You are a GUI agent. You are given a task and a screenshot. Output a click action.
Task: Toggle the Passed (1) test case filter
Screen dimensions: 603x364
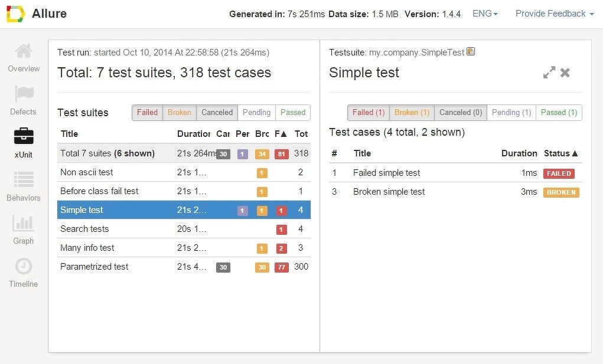[559, 113]
